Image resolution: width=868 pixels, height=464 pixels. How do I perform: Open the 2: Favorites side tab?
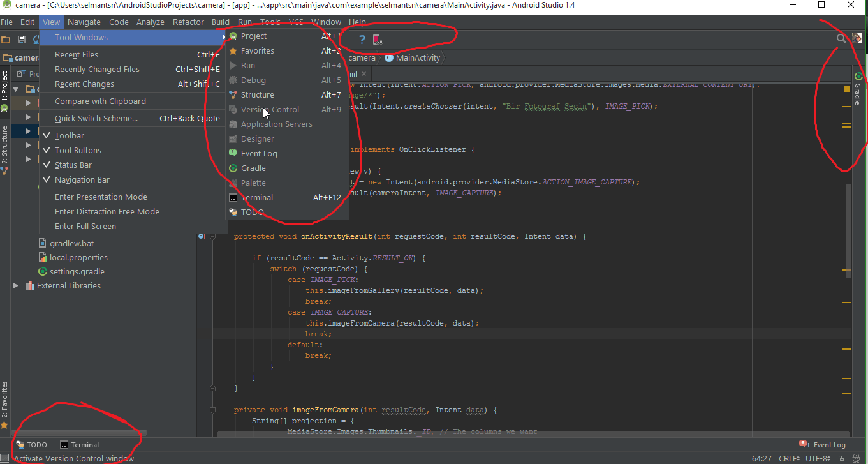tap(4, 405)
